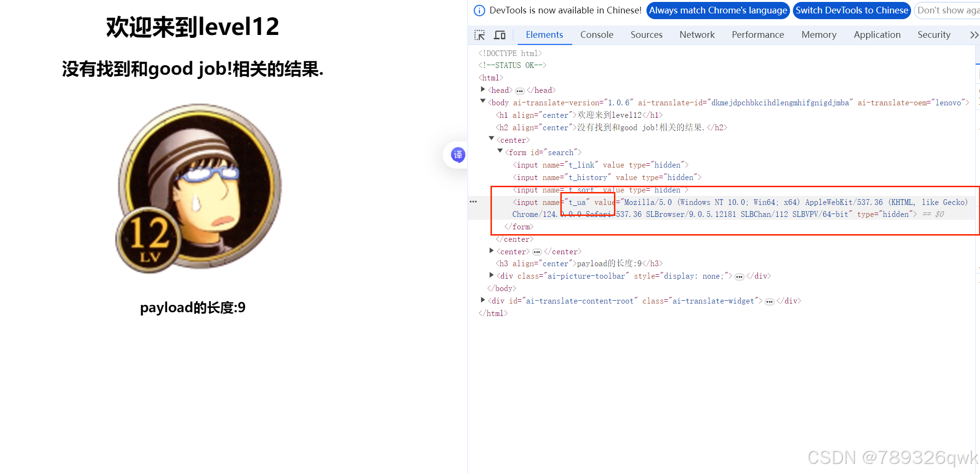Open the Memory tab

pos(819,35)
